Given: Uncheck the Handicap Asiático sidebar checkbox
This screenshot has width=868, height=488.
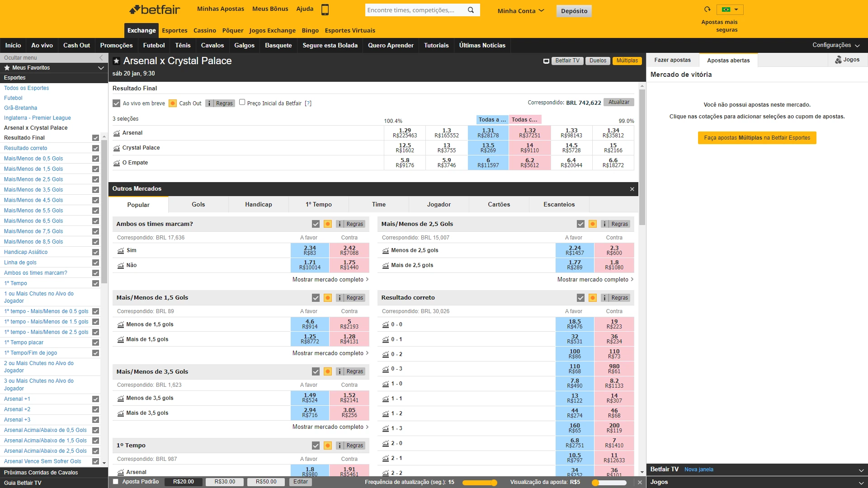Looking at the screenshot, I should point(95,252).
